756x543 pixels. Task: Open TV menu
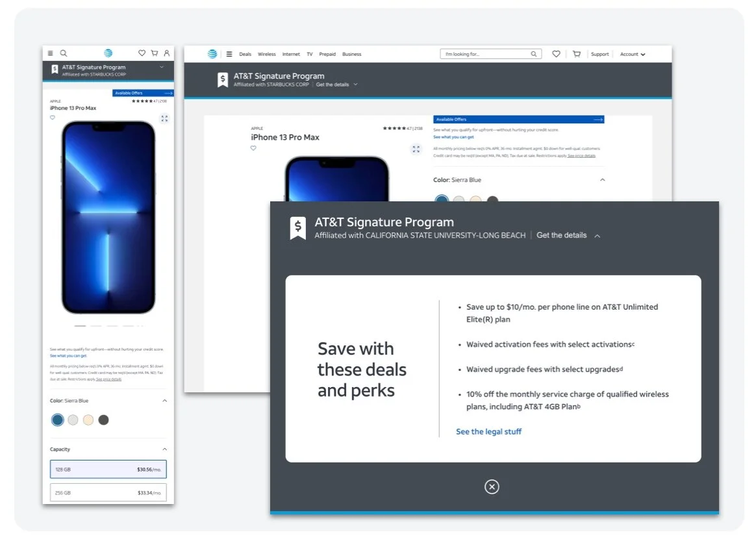point(310,54)
